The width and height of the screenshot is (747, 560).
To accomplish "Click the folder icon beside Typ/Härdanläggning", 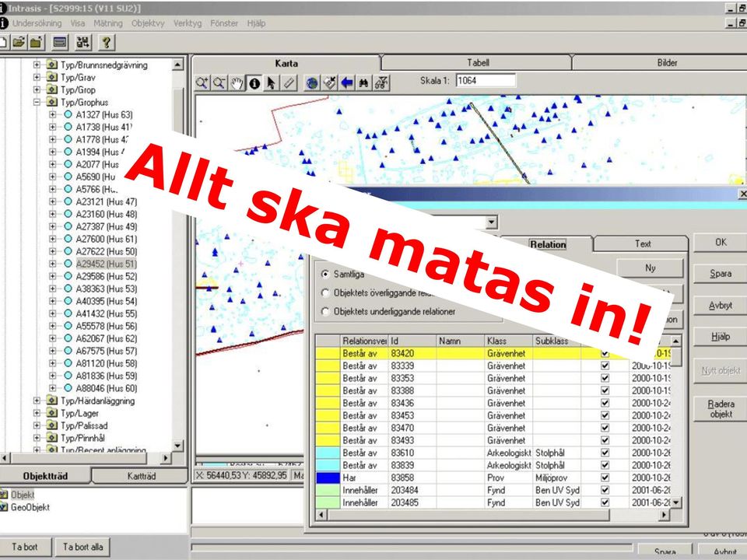I will pos(52,401).
